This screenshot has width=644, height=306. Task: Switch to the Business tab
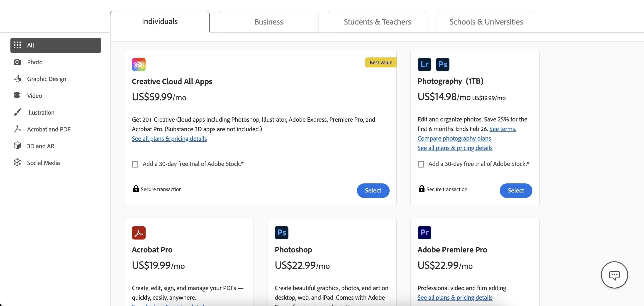tap(268, 22)
